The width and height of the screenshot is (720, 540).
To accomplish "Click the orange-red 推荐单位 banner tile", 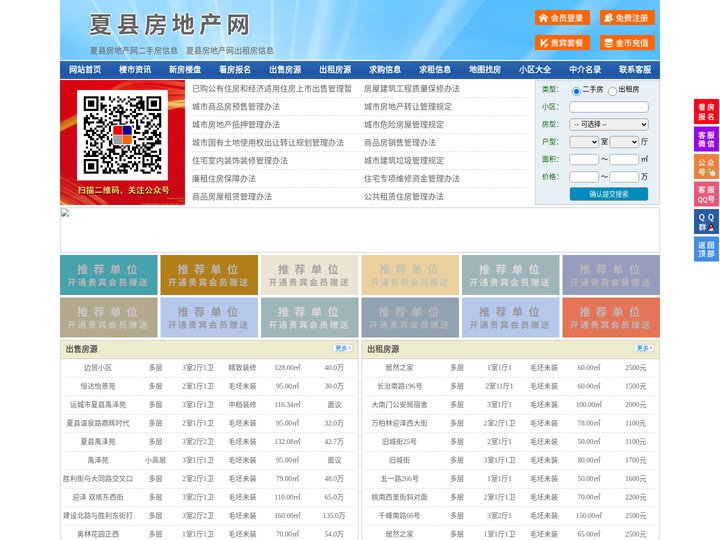I will [x=611, y=317].
